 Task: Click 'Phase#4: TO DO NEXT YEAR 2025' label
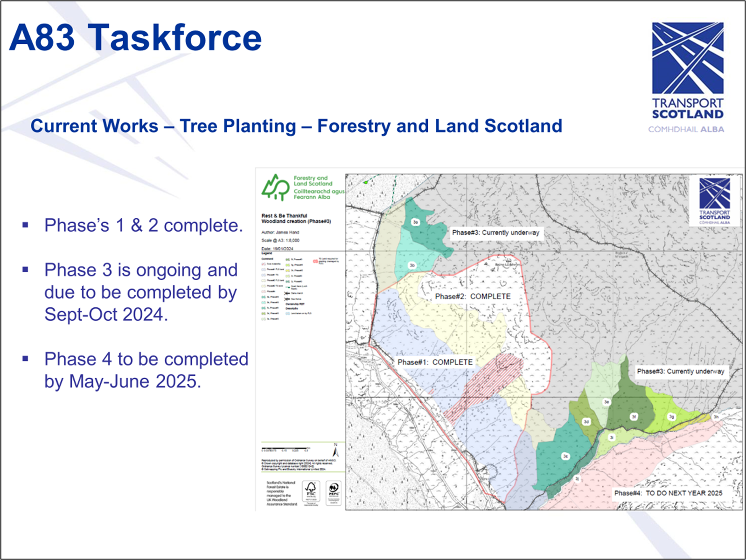click(668, 493)
